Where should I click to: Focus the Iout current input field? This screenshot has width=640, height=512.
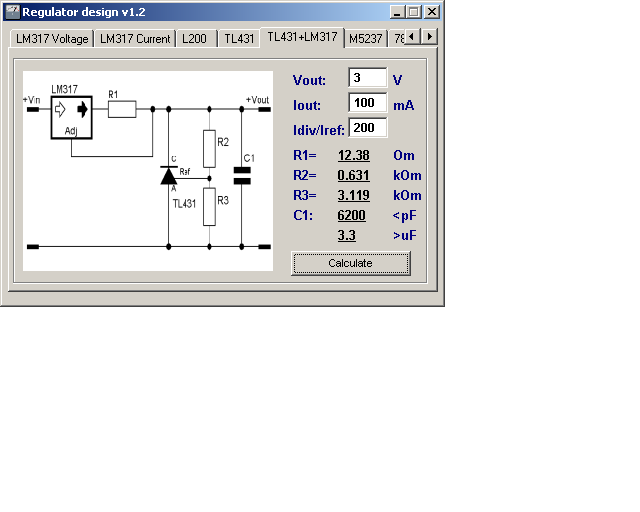(x=367, y=103)
